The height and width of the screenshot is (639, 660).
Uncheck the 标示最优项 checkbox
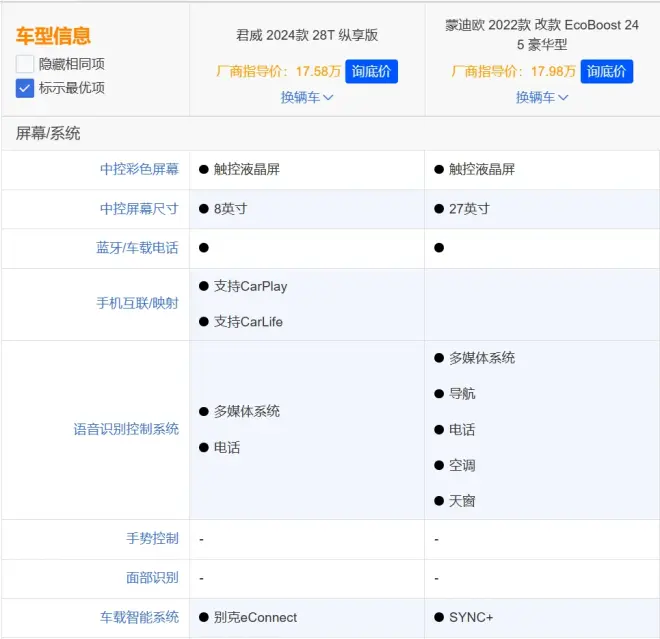(x=25, y=88)
